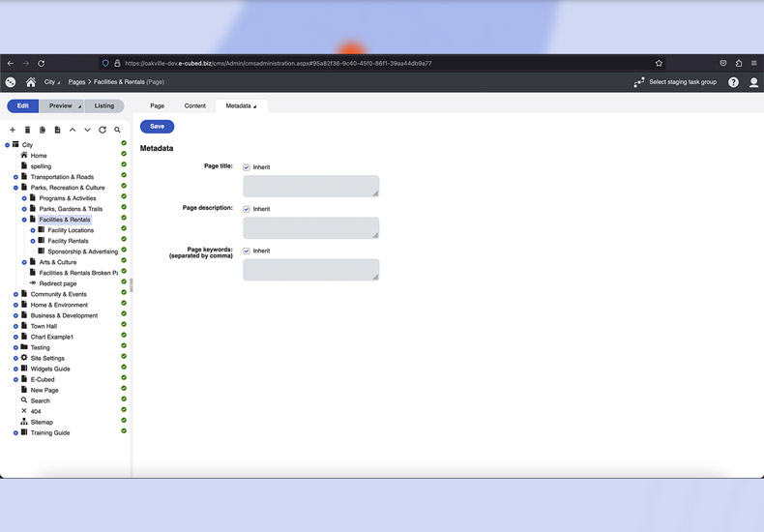Click the home icon in top bar
Viewport: 764px width, 532px height.
(x=31, y=82)
